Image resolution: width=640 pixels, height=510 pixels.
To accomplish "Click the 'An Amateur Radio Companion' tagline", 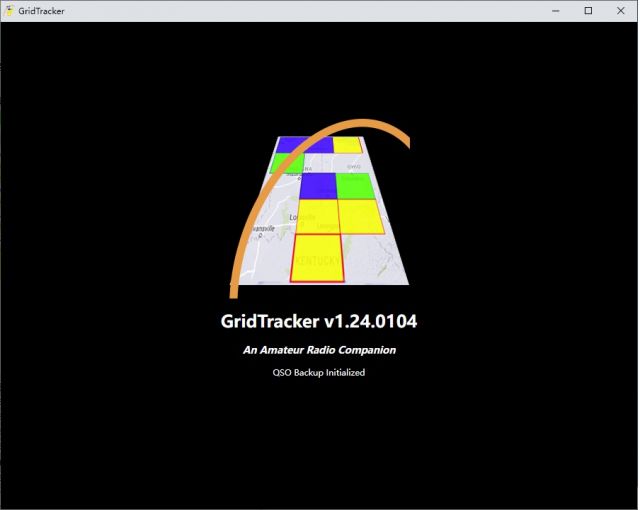I will [x=319, y=350].
